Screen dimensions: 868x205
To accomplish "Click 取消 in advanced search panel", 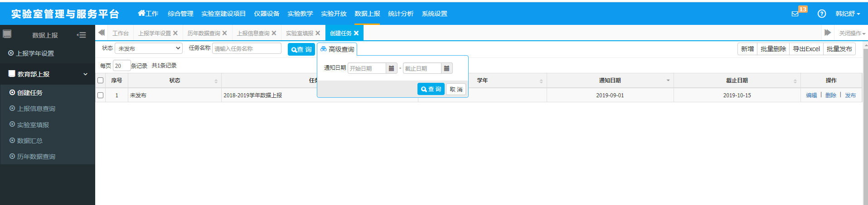I will [456, 89].
